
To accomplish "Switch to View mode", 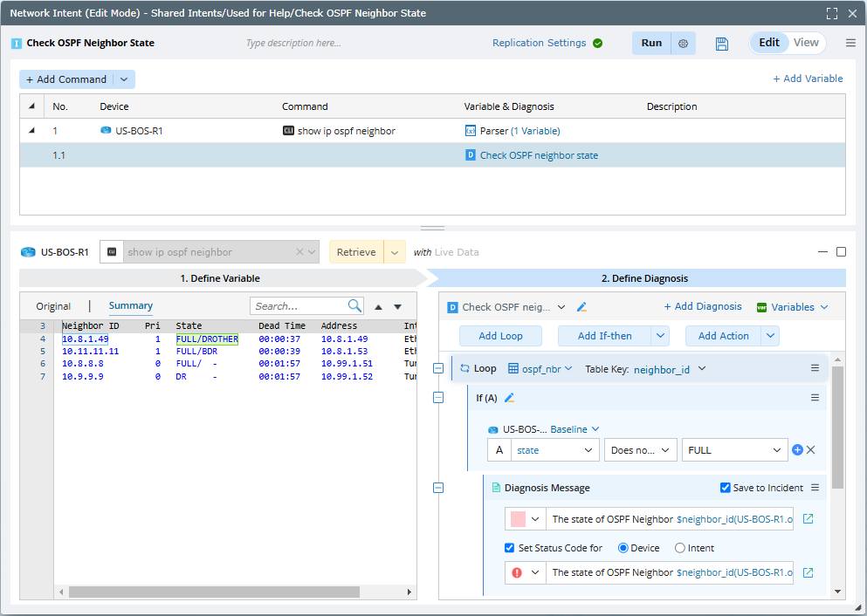I will (x=806, y=43).
